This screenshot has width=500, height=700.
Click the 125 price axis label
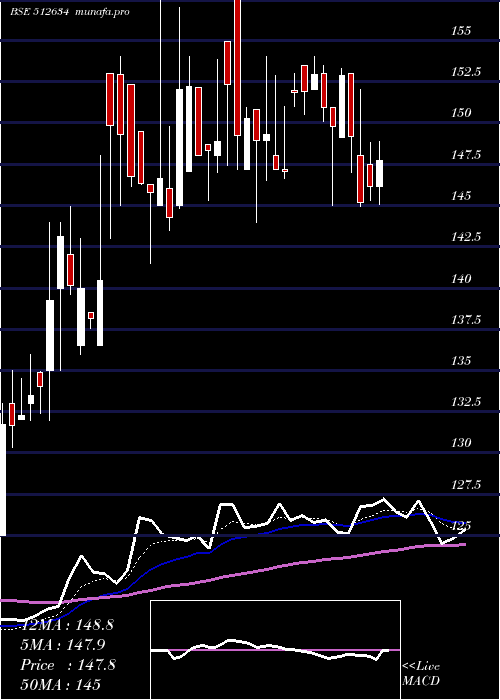coord(461,526)
